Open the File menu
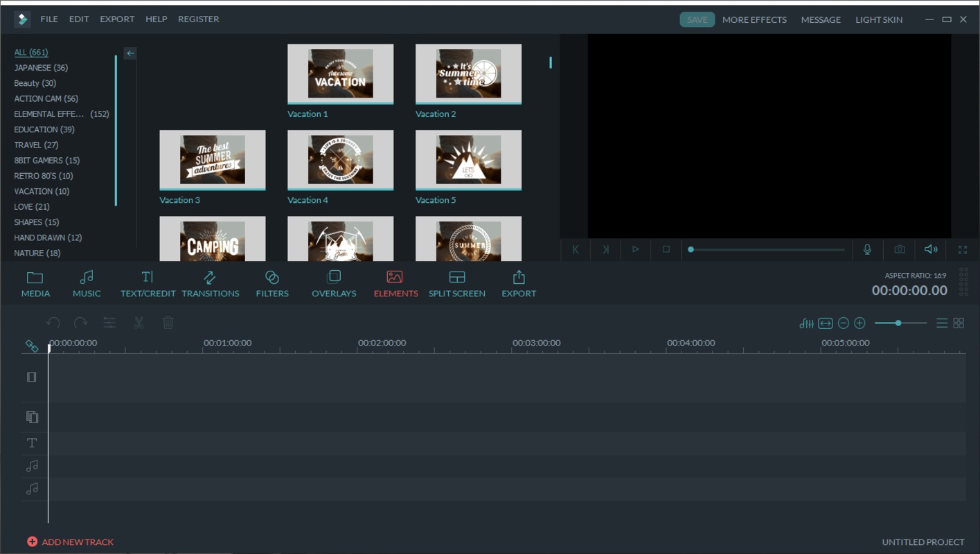The image size is (980, 554). [49, 19]
